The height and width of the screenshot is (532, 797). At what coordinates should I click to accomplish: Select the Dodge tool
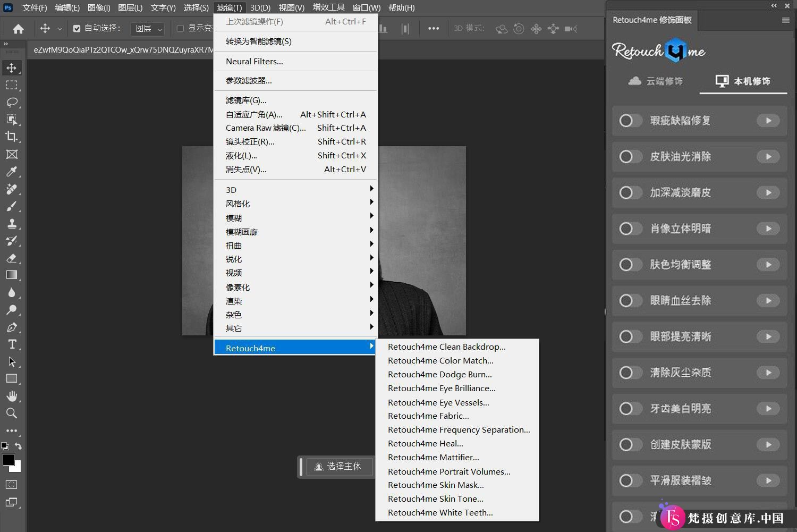(12, 309)
